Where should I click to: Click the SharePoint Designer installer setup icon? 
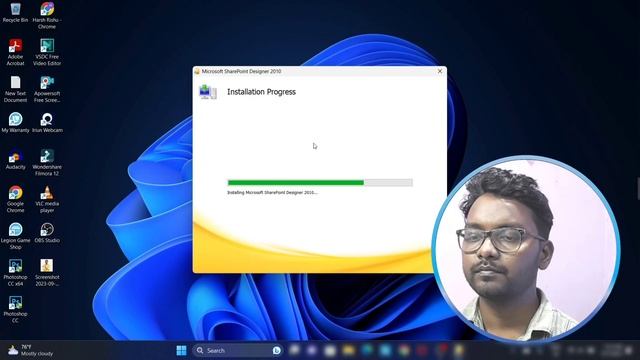(x=207, y=92)
